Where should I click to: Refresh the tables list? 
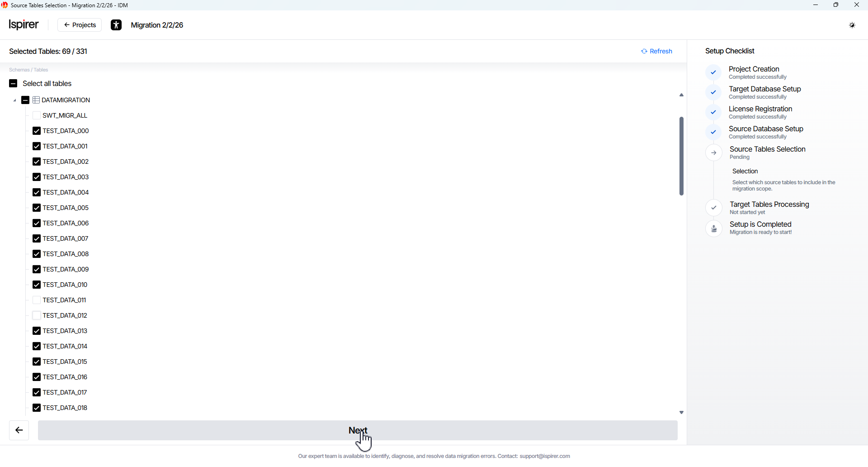click(x=656, y=51)
